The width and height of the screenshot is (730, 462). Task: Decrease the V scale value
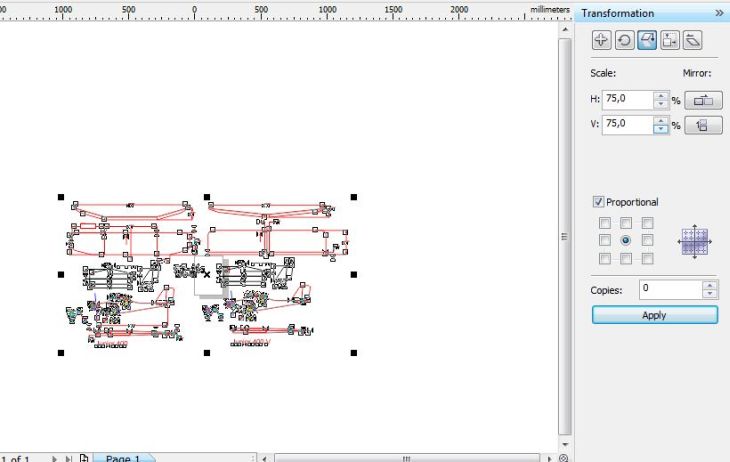click(661, 129)
